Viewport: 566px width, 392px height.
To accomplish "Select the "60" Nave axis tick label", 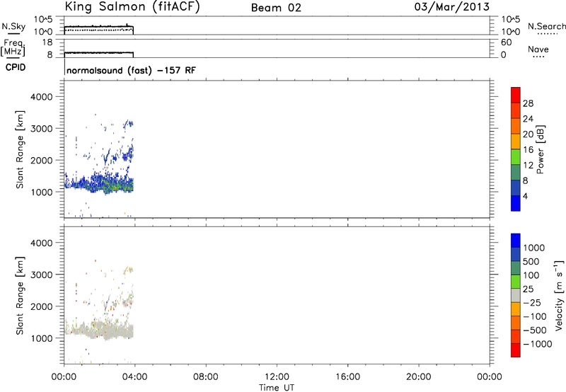I will [506, 42].
